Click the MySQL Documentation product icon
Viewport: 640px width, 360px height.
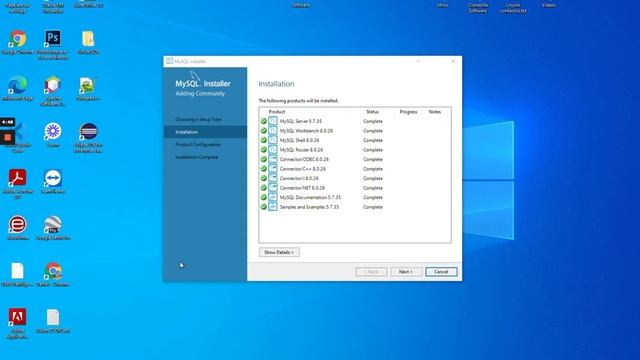pos(273,197)
